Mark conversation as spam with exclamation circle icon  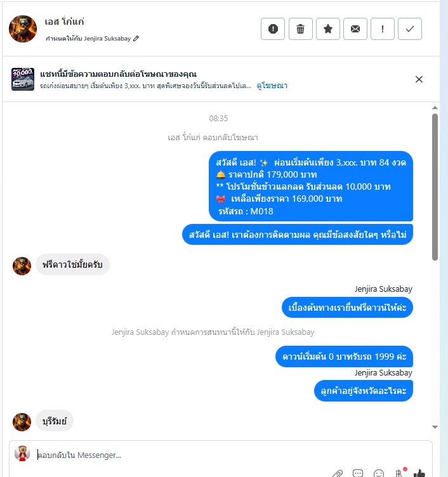[273, 29]
